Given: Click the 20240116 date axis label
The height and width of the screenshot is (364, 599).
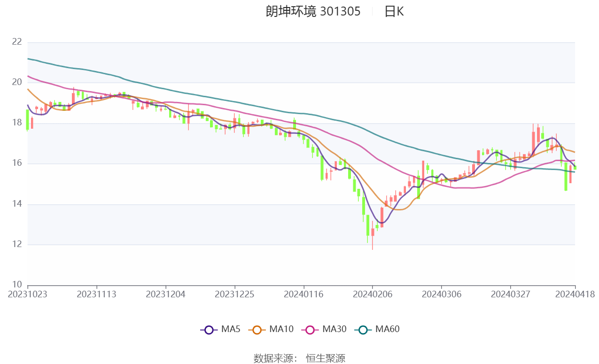Looking at the screenshot, I should pos(303,294).
